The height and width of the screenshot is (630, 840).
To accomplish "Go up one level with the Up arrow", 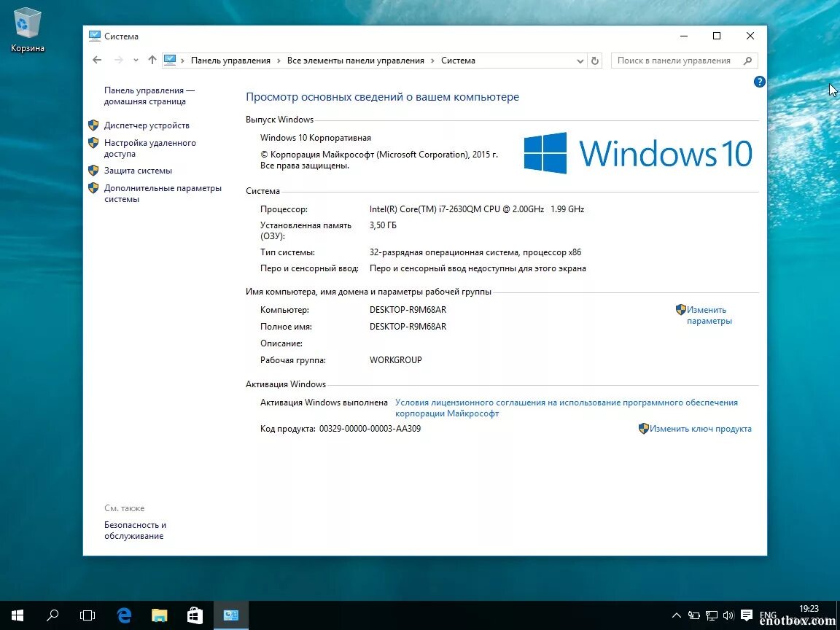I will tap(152, 61).
